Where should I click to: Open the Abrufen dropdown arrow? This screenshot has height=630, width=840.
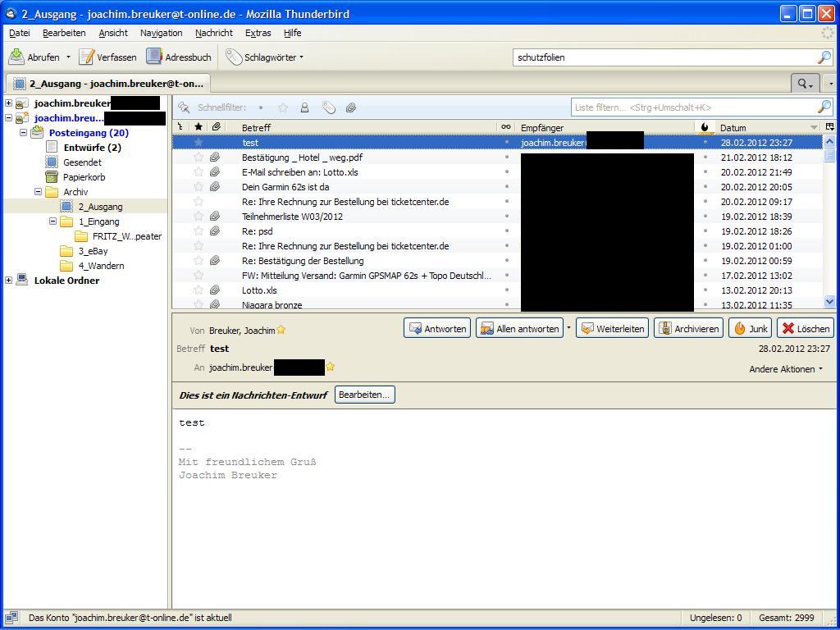tap(68, 57)
